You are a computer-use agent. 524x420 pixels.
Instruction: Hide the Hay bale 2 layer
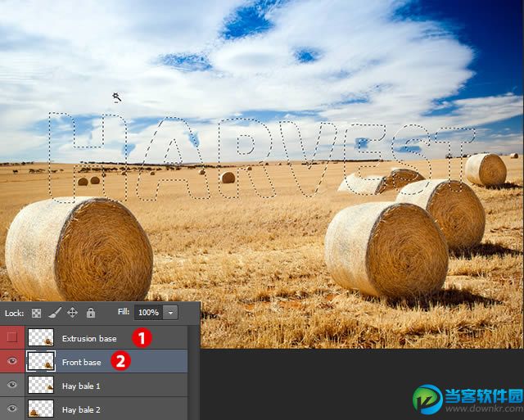pyautogui.click(x=12, y=409)
